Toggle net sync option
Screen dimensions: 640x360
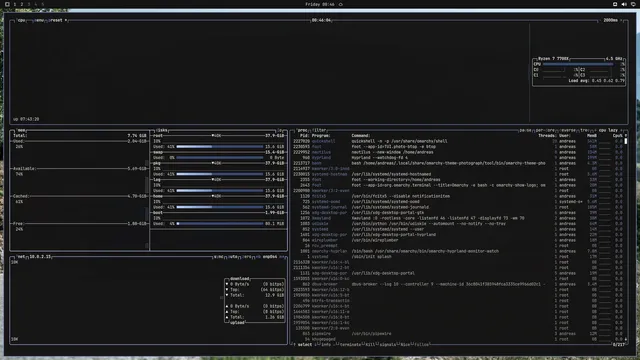[x=219, y=257]
